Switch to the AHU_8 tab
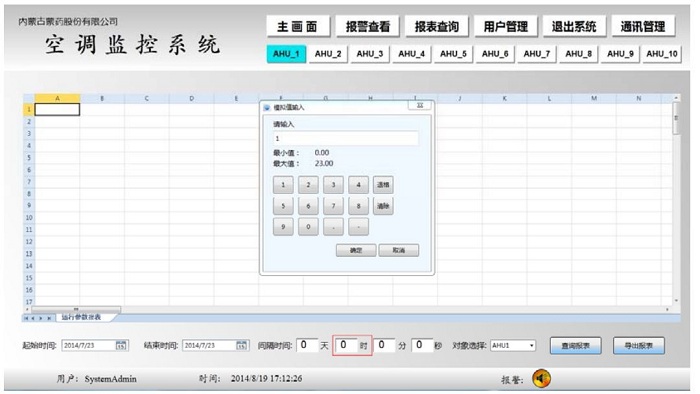The width and height of the screenshot is (700, 394). coord(578,54)
